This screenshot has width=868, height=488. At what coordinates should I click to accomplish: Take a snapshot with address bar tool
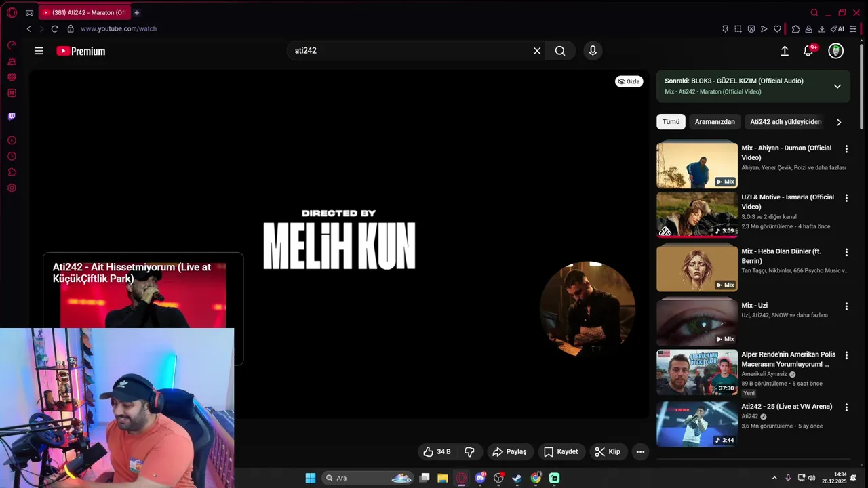pos(738,29)
